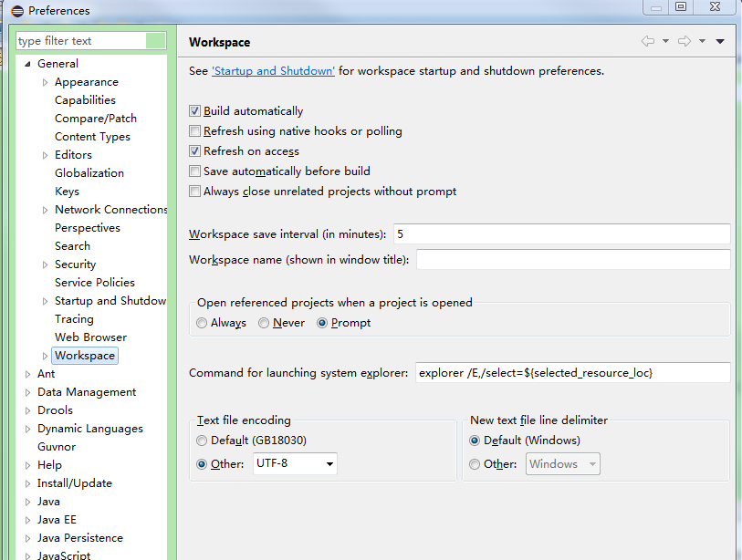Select Globalization in the tree
The image size is (742, 560).
[x=89, y=173]
